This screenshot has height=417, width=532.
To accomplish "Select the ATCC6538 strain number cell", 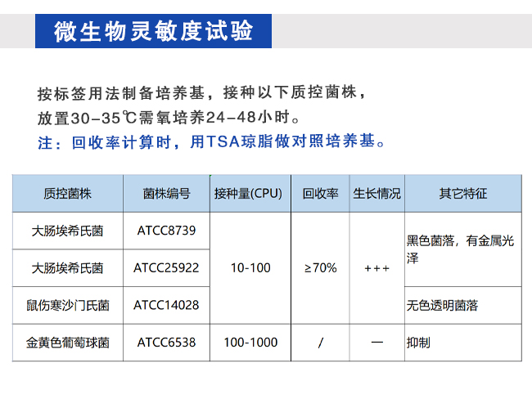I will click(x=166, y=343).
